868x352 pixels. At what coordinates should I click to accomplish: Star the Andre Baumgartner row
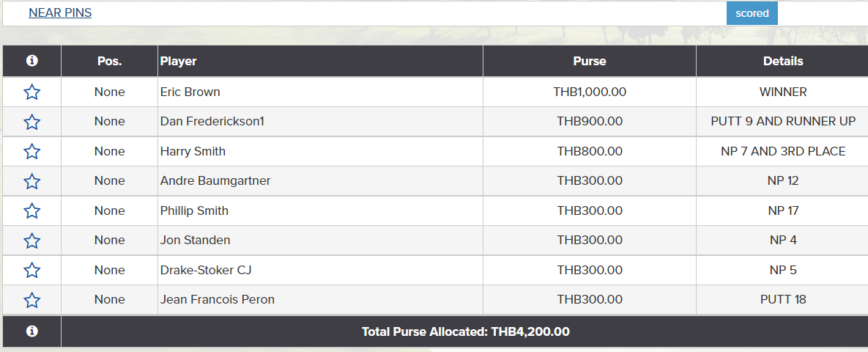[x=31, y=181]
